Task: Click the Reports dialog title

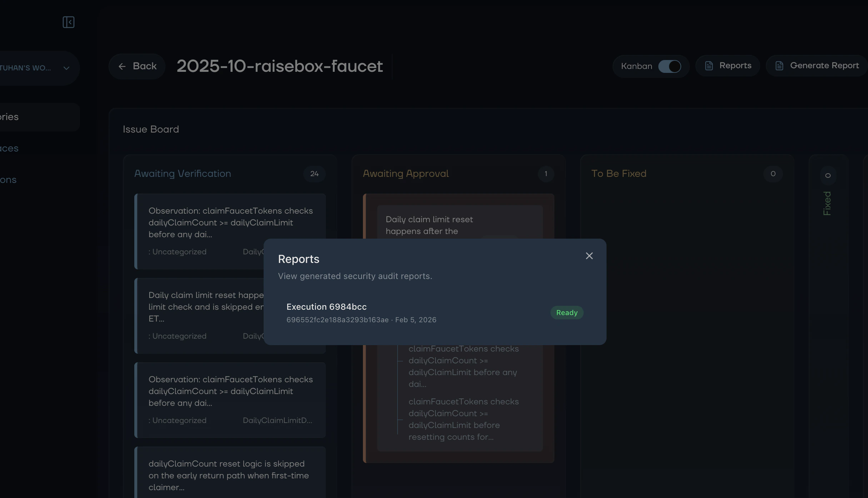Action: tap(299, 259)
